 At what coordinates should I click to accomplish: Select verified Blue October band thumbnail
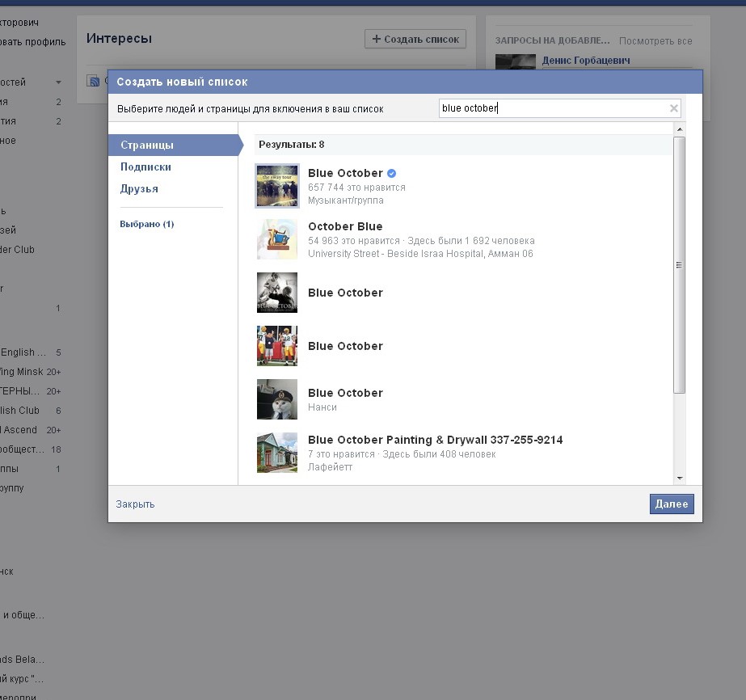277,186
